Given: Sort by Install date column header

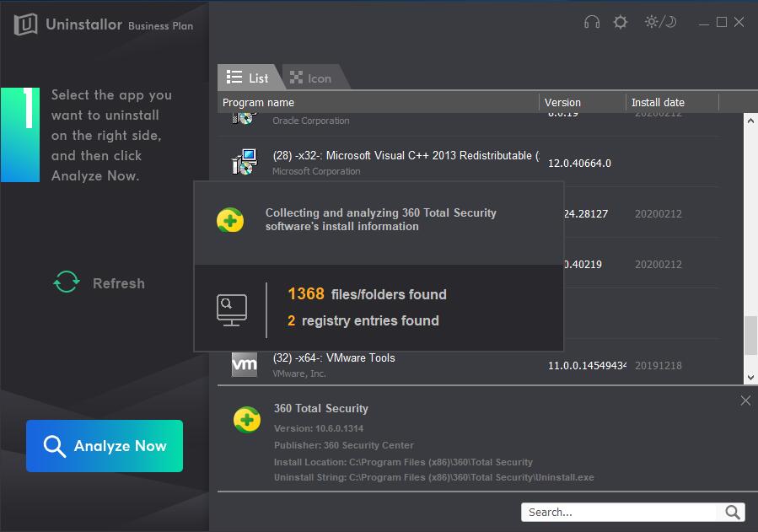Looking at the screenshot, I should click(672, 102).
